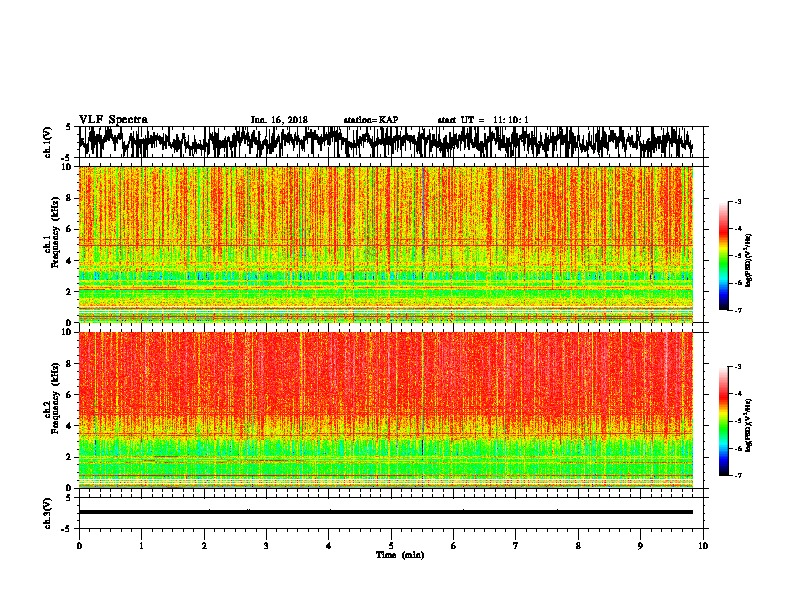792x612 pixels.
Task: Click the "10" kHz tick of ch.2 spectrogram
Action: pos(67,332)
